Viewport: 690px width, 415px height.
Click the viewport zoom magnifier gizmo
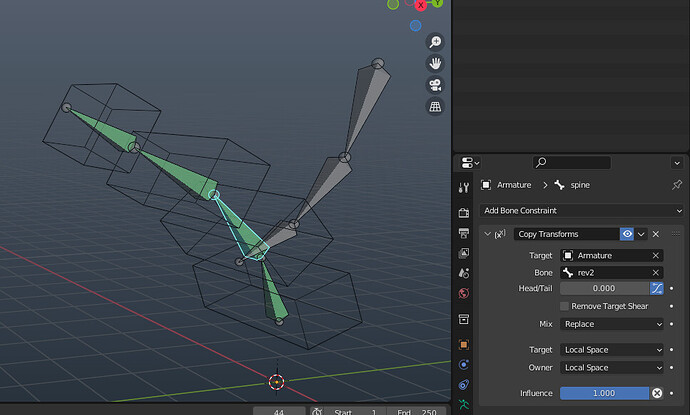coord(435,42)
